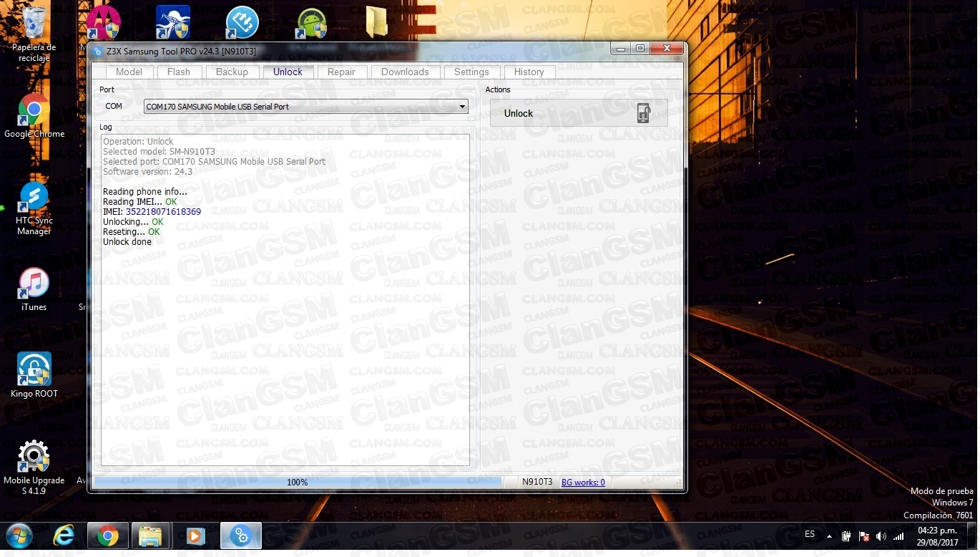Open the Backup tab
The image size is (980, 557).
232,72
